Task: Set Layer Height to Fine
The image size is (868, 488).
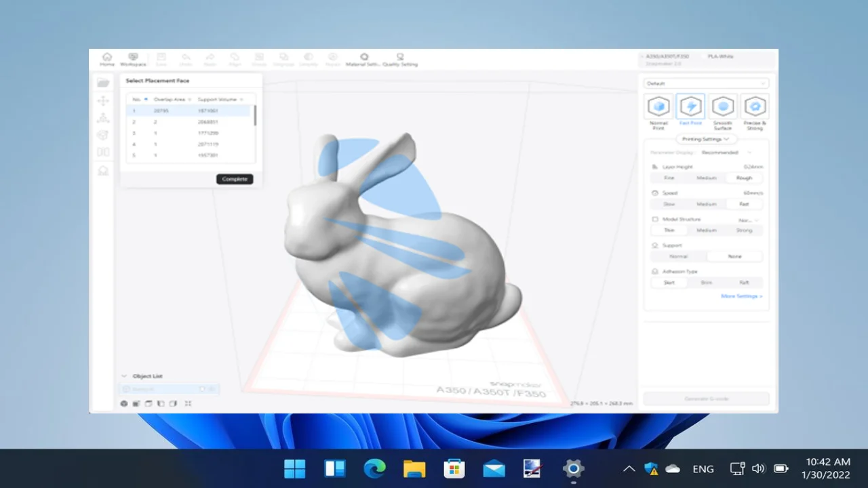Action: coord(669,178)
